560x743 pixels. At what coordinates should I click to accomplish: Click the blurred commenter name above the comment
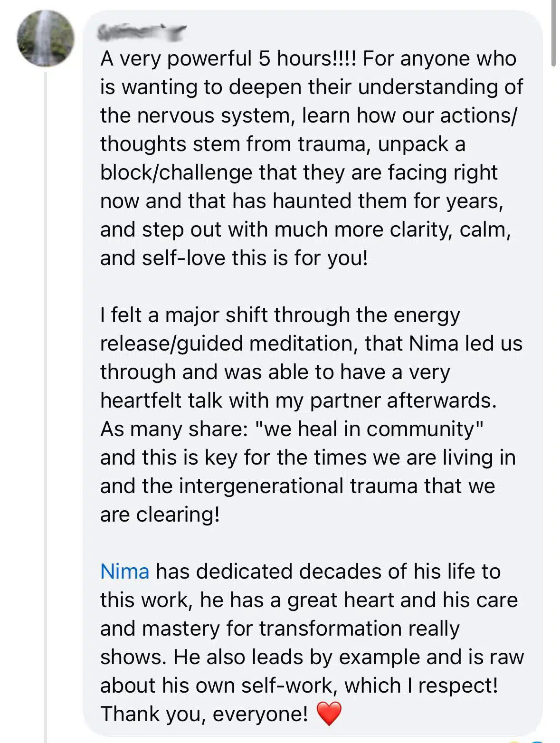coord(141,32)
